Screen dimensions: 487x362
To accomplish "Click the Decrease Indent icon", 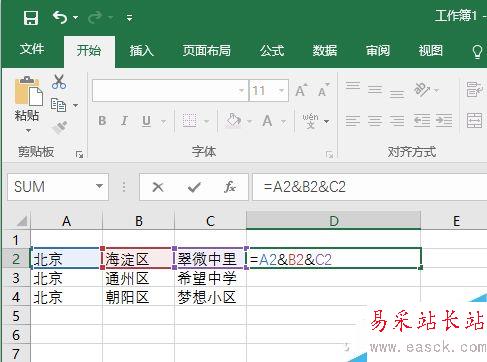I will click(x=422, y=121).
